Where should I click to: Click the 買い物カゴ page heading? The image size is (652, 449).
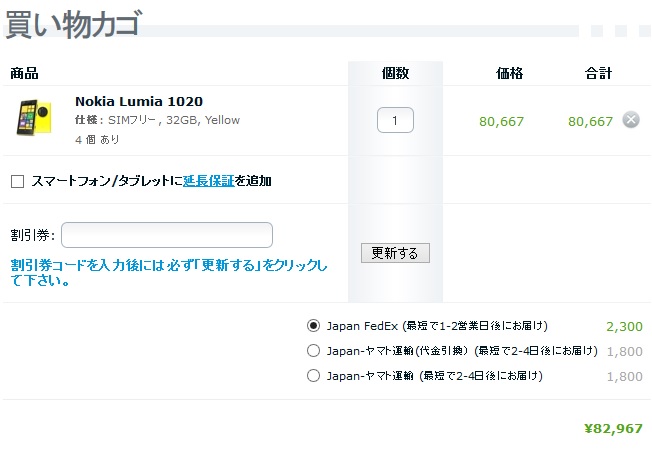point(74,24)
